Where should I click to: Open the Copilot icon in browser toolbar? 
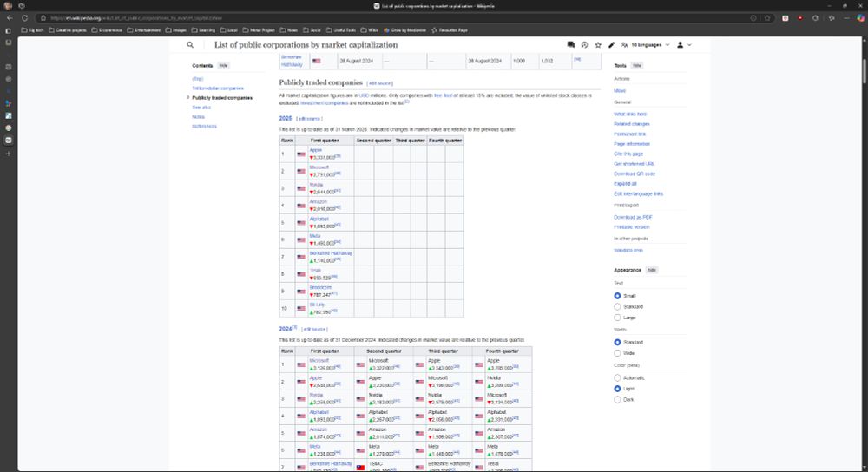tap(860, 17)
